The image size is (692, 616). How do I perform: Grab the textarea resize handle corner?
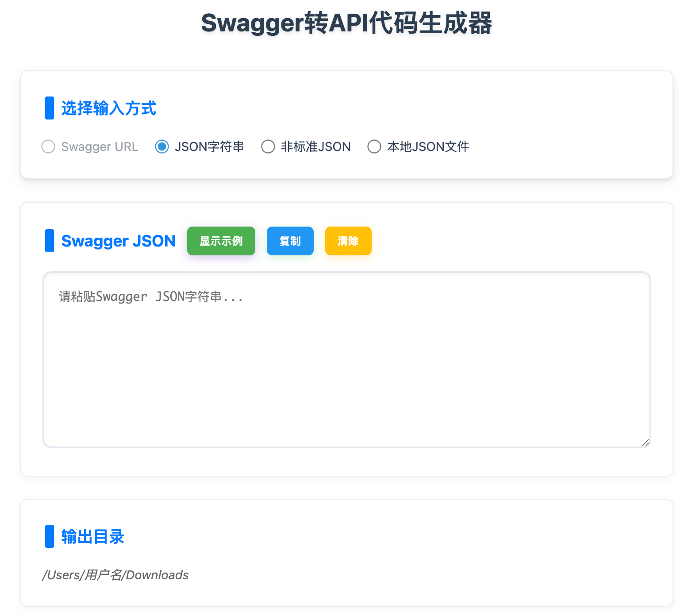click(646, 443)
